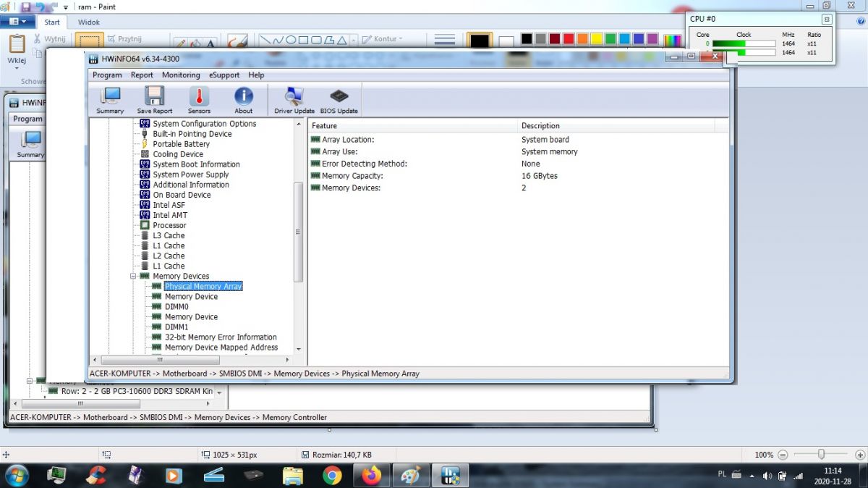Select DIMM0 in the tree

[176, 306]
